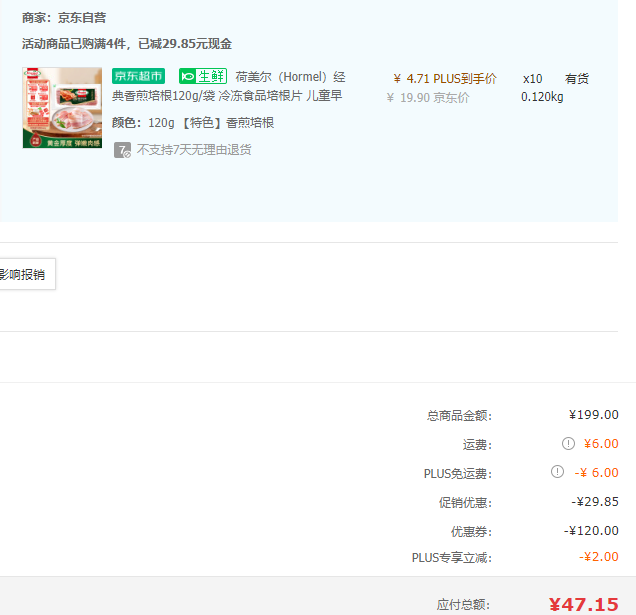This screenshot has width=636, height=615.
Task: Click the PLUS免运费 -¥6.00 amount
Action: [597, 473]
